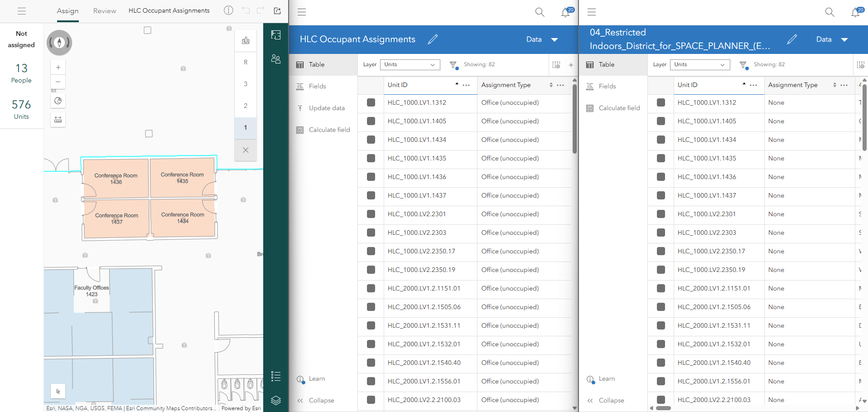Open Calculate field in 04_Restricted sidebar
Image resolution: width=868 pixels, height=412 pixels.
point(613,108)
